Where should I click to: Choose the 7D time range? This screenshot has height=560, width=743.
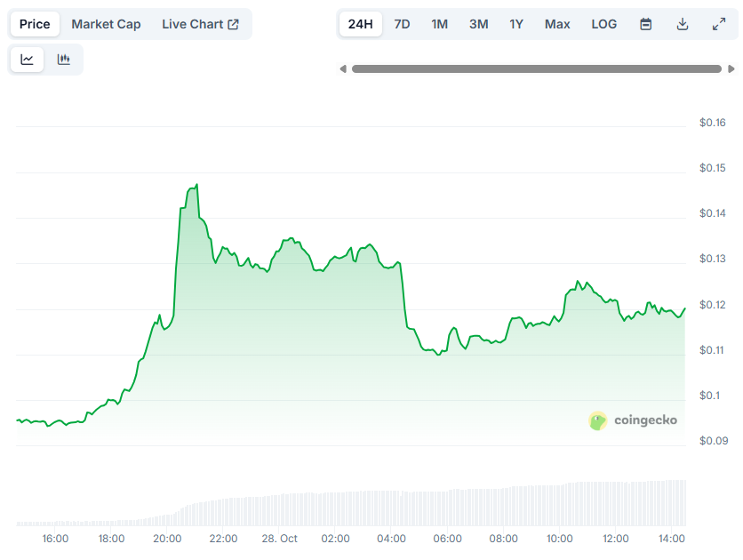click(x=402, y=24)
